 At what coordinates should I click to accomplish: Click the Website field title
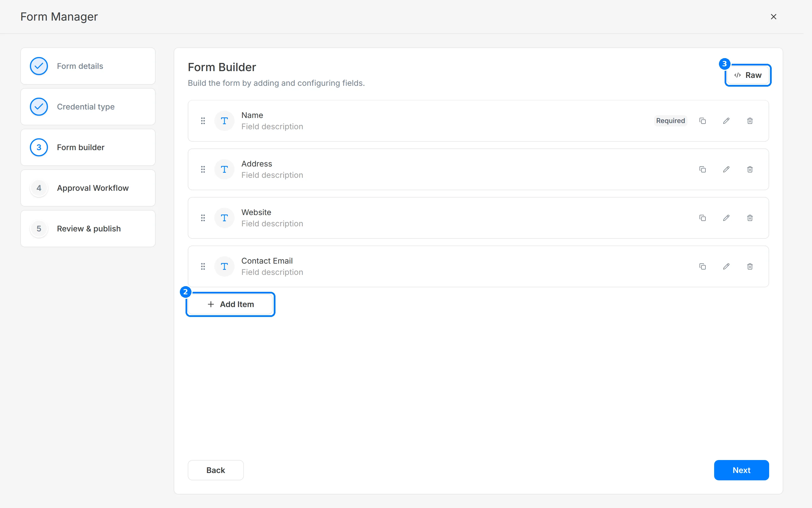coord(256,212)
